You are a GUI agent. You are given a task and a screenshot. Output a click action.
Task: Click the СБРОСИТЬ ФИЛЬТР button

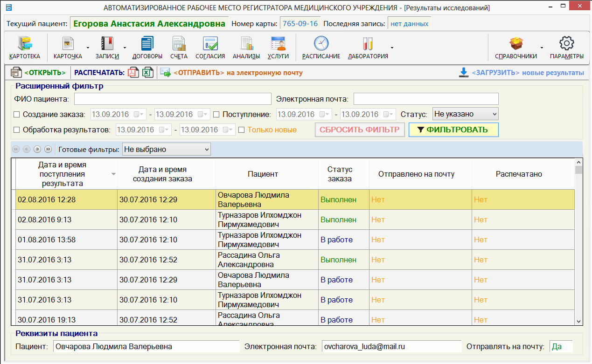359,130
